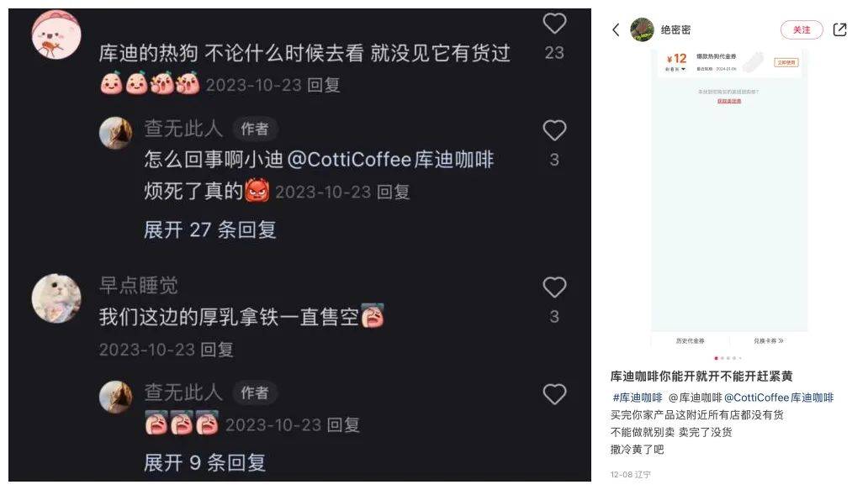The width and height of the screenshot is (868, 490).
Task: Open the #库迪咖啡 hashtag link
Action: tap(638, 398)
